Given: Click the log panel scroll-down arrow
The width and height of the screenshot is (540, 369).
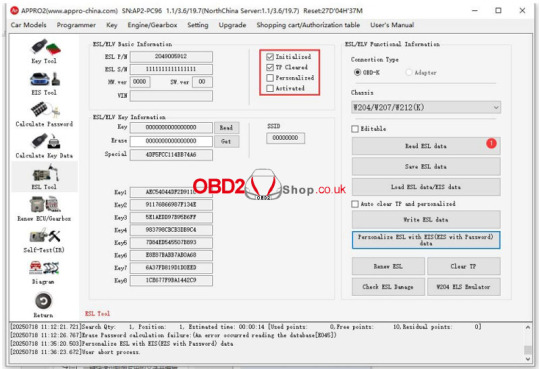Looking at the screenshot, I should [x=528, y=359].
